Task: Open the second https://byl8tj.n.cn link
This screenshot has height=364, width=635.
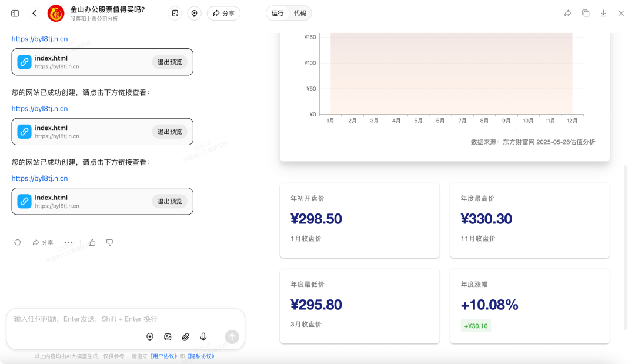Action: 40,109
